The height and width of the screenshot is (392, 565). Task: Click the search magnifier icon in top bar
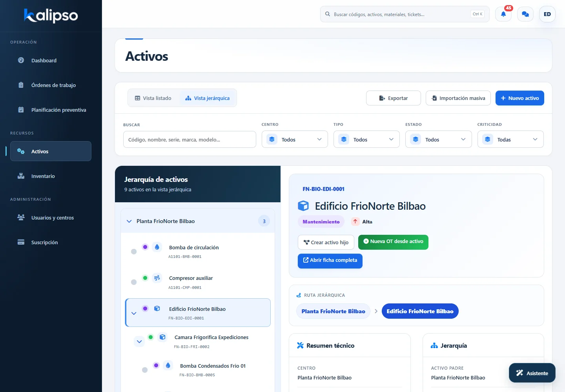pyautogui.click(x=328, y=14)
